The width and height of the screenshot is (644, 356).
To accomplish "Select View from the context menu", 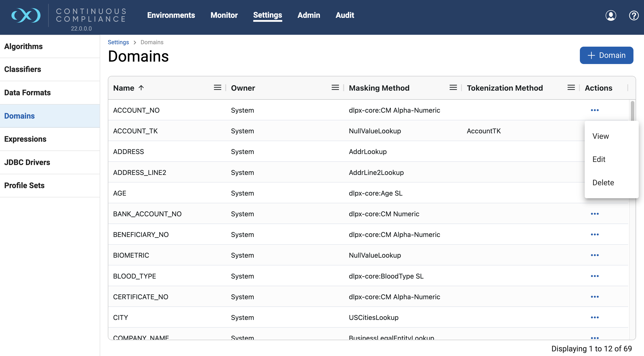I will coord(601,136).
